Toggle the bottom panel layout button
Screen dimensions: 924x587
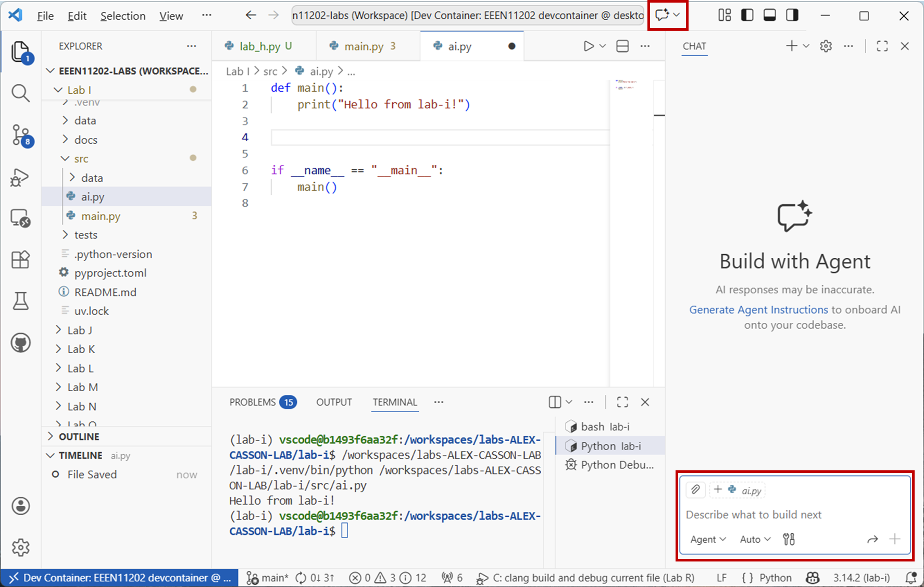(769, 16)
